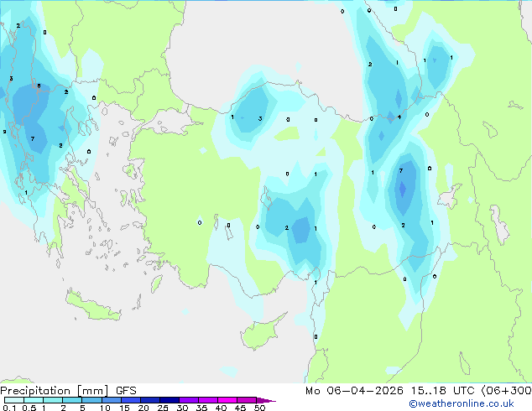Click the 45–50 mm legend color box
The width and height of the screenshot is (532, 411).
247,400
